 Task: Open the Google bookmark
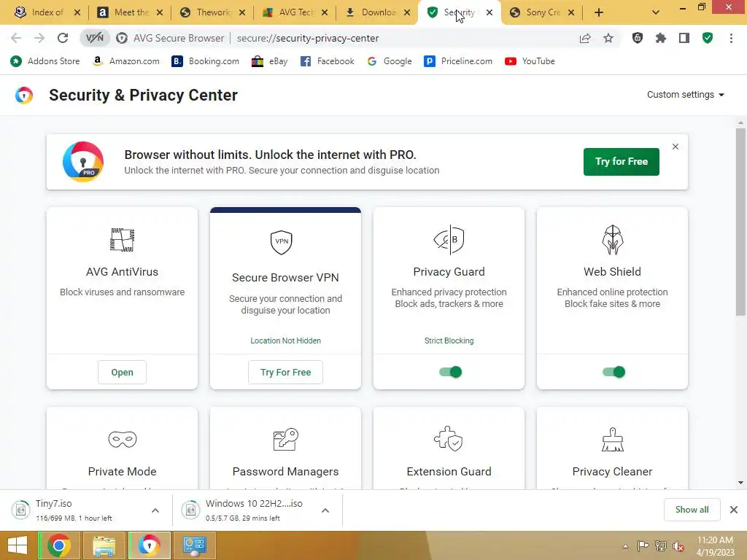point(390,61)
